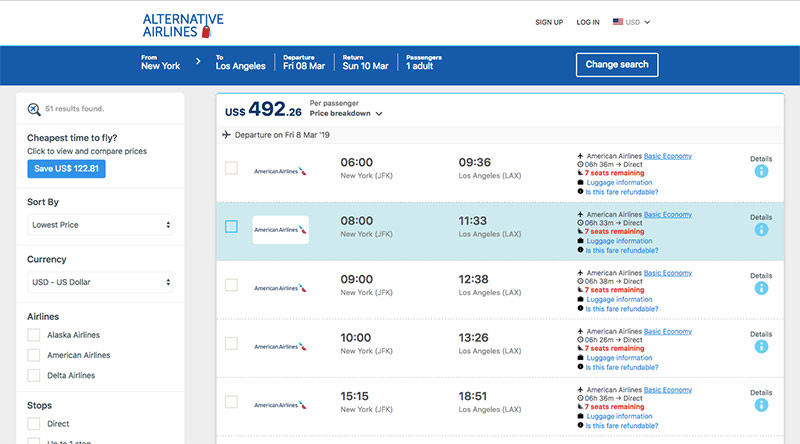Image resolution: width=800 pixels, height=444 pixels.
Task: Click the Save US$ 122.81 button
Action: pyautogui.click(x=66, y=169)
